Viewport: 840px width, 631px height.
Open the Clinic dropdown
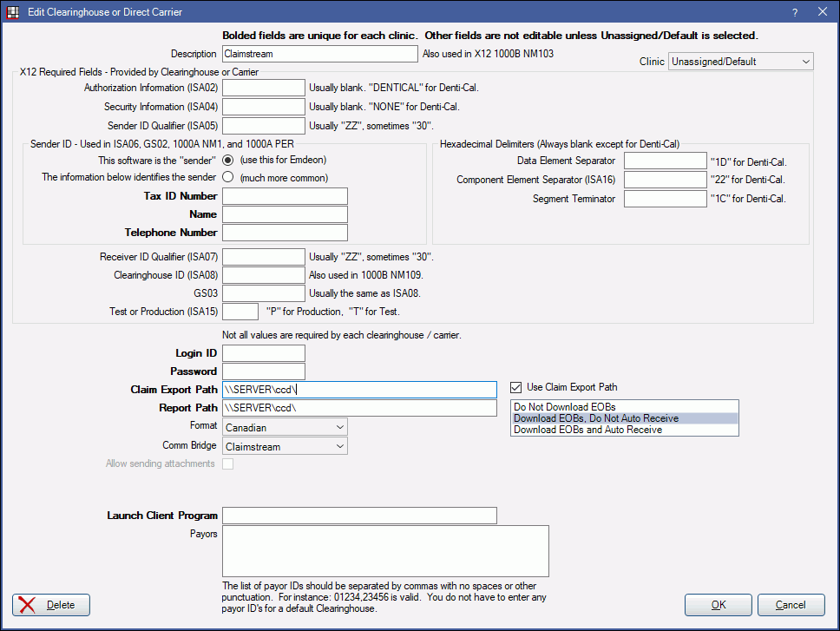coord(741,61)
